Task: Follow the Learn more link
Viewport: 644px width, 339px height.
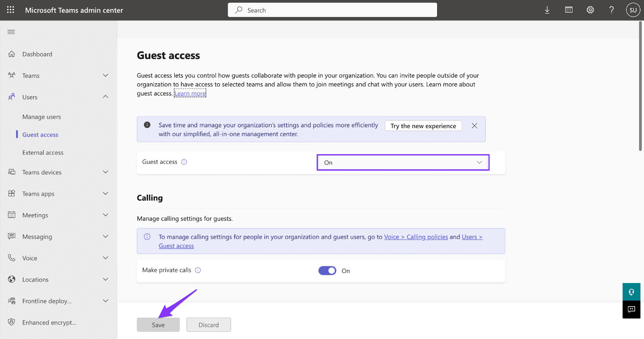Action: [x=190, y=93]
